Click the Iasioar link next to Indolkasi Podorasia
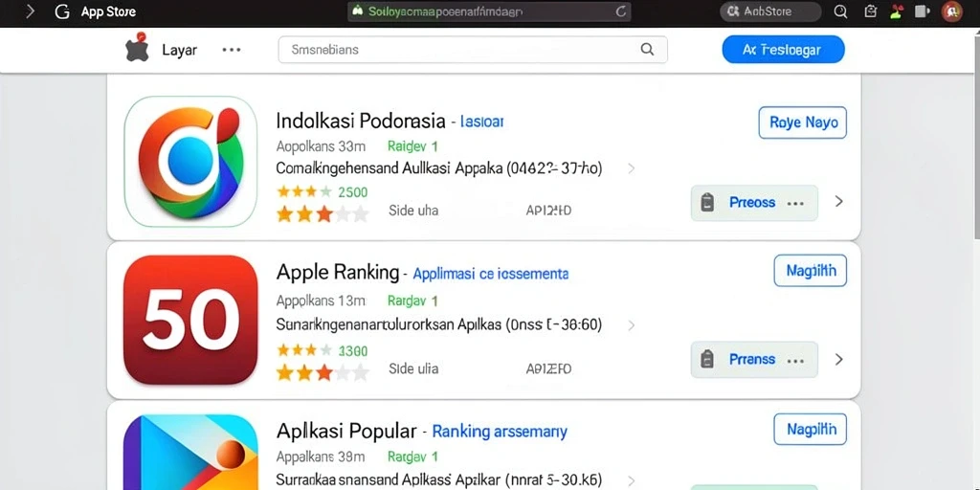This screenshot has width=980, height=490. [481, 122]
